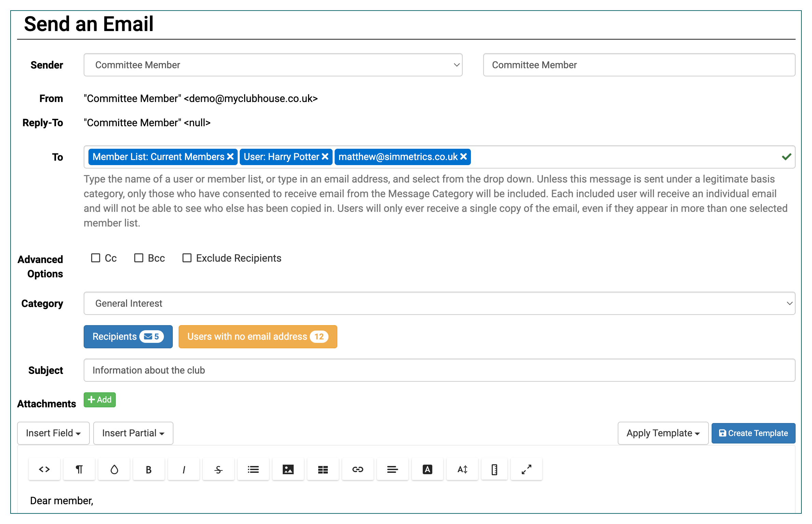Toggle HTML code view in editor toolbar
Viewport: 812px width, 524px height.
click(44, 469)
